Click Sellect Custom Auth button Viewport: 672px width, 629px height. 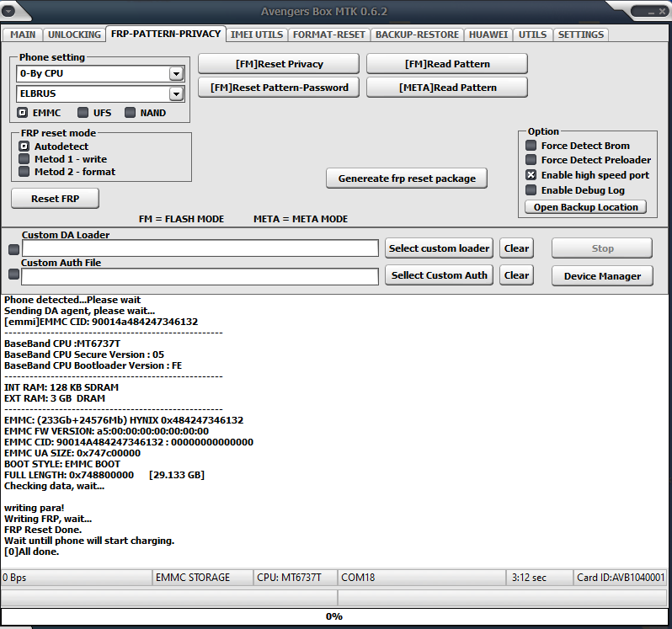tap(439, 275)
